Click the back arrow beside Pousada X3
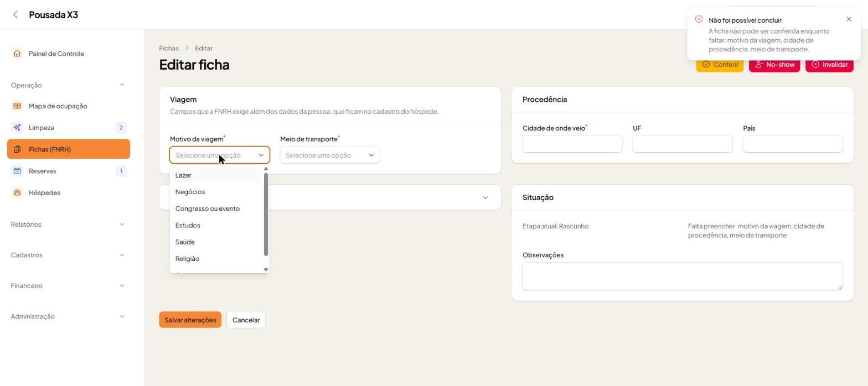This screenshot has height=386, width=868. pos(15,15)
